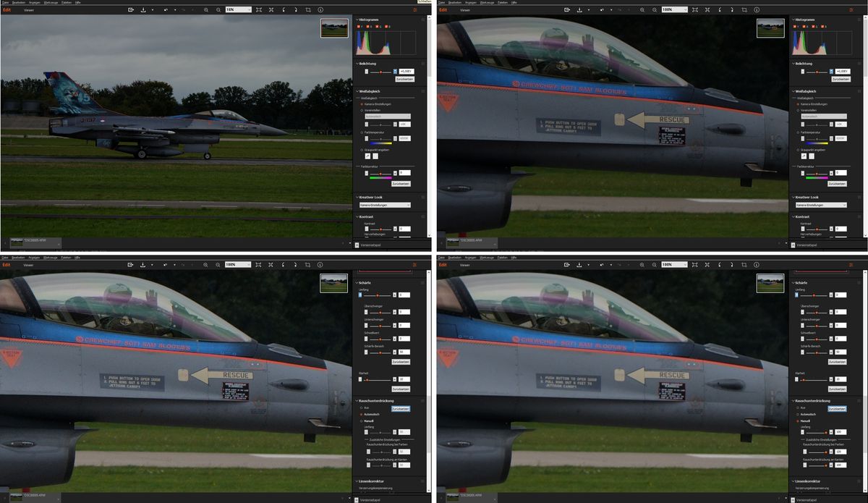The width and height of the screenshot is (868, 503).
Task: Click the undo arrow in the top-right window toolbar
Action: [x=602, y=10]
